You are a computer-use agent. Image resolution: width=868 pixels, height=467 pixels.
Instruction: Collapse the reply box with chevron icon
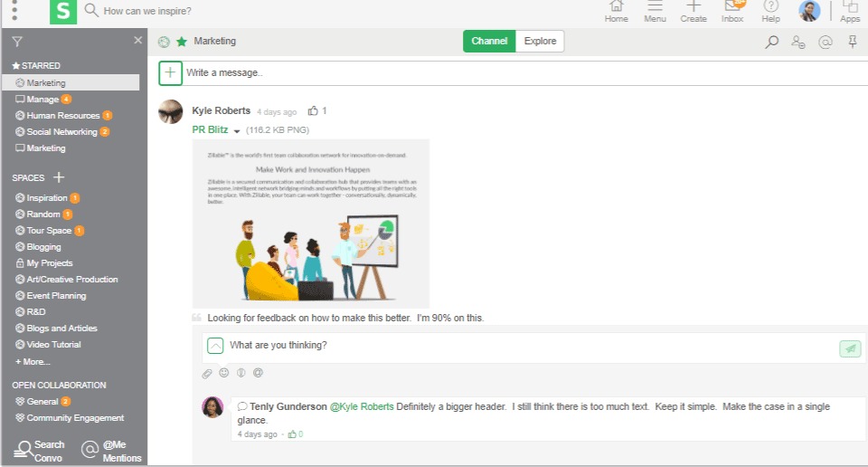[215, 346]
